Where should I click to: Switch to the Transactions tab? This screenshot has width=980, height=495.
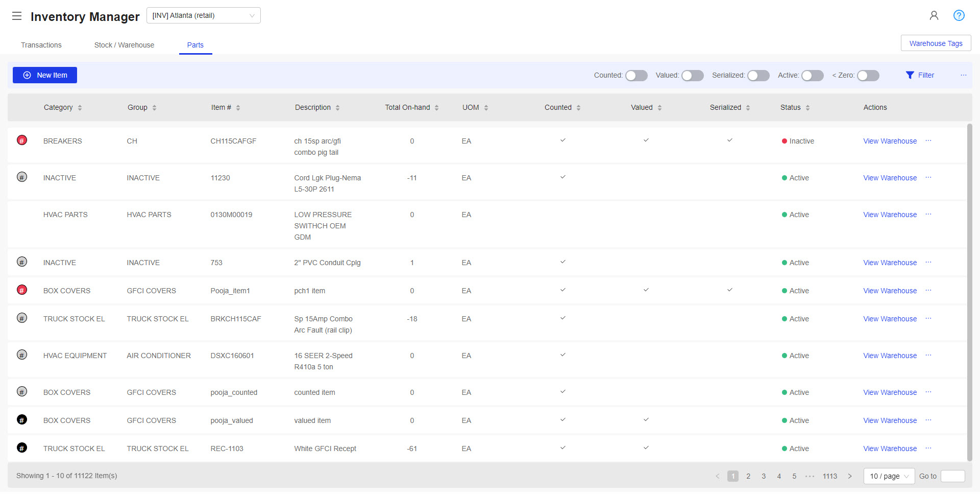coord(41,45)
